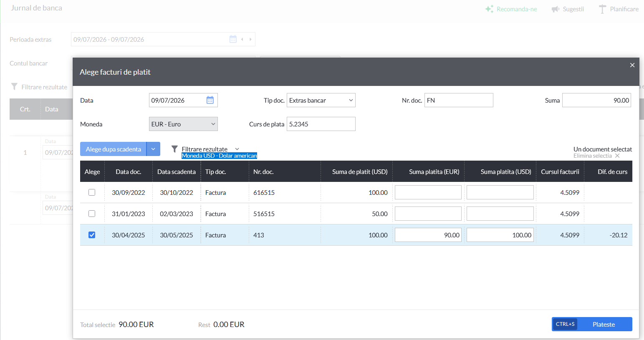Click Data doc. column header
Screen dimensions: 644x340
click(x=129, y=171)
